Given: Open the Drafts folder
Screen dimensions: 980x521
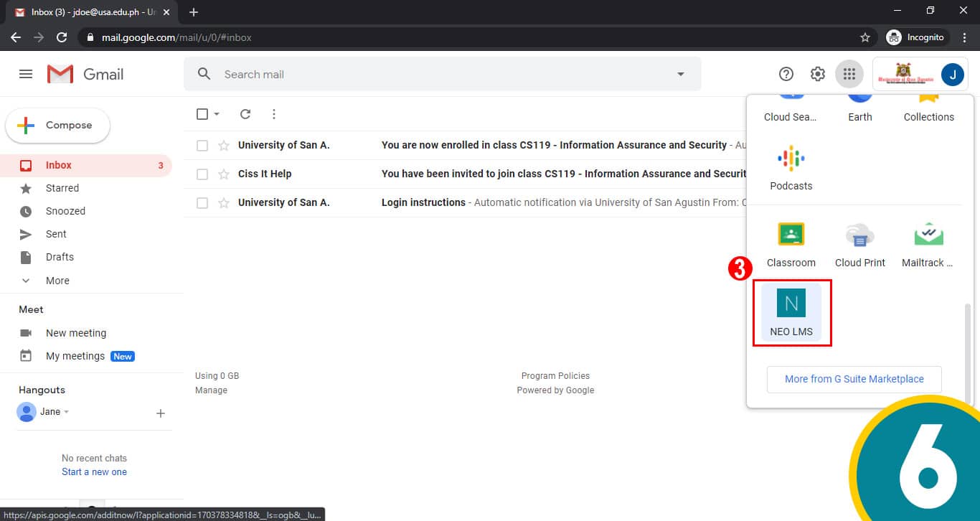Looking at the screenshot, I should [x=60, y=257].
